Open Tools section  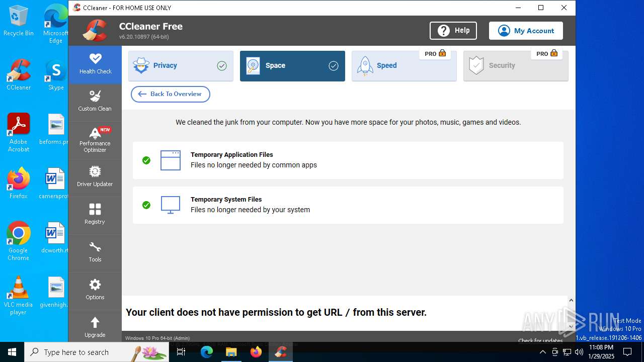pos(95,253)
